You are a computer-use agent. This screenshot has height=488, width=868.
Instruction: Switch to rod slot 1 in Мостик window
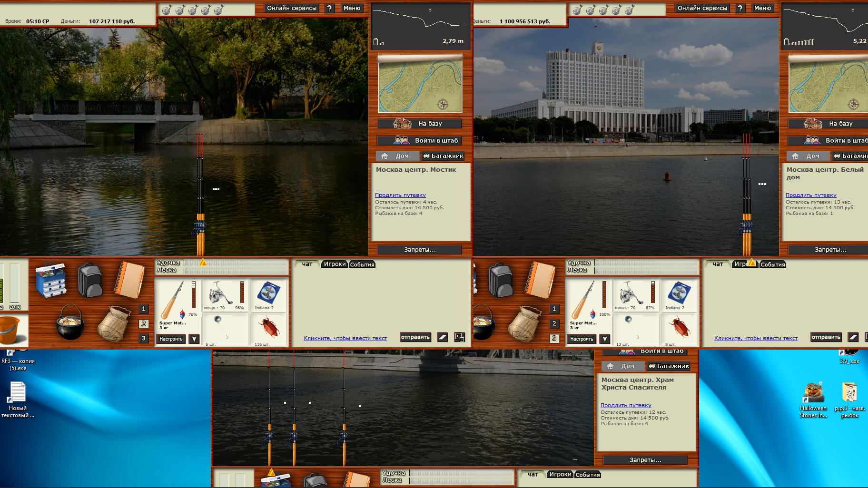click(x=143, y=309)
